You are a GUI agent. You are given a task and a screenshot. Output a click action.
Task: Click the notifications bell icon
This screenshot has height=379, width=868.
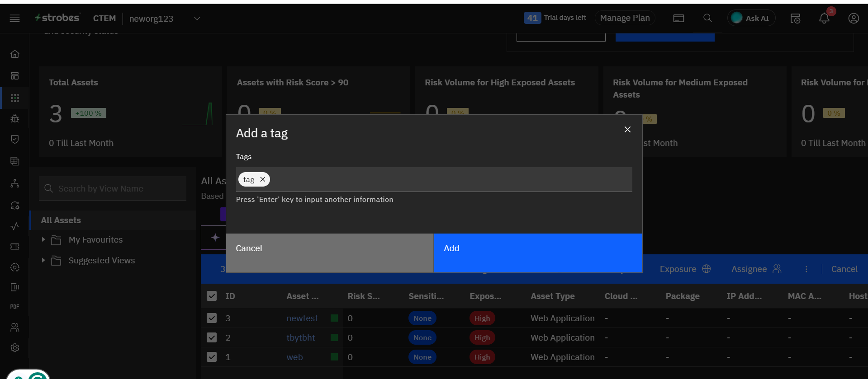pos(824,19)
